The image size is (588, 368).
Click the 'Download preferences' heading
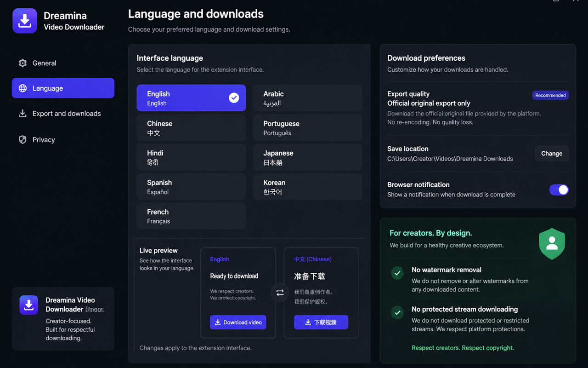coord(426,58)
